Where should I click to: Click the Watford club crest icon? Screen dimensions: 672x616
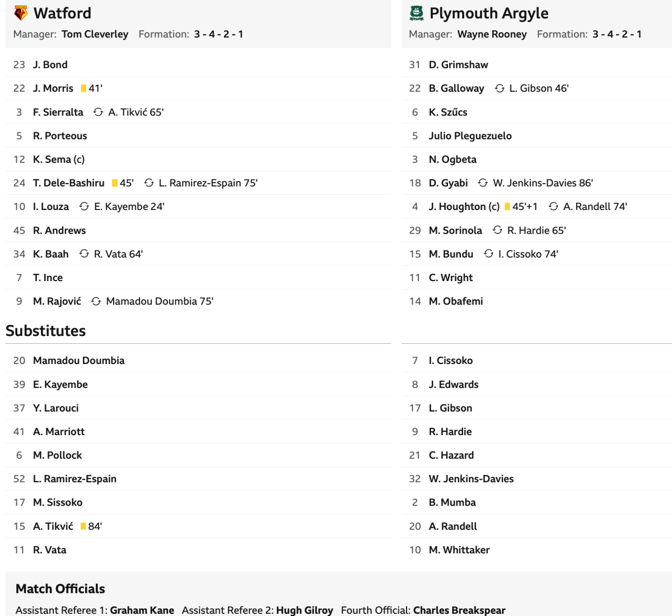click(21, 13)
